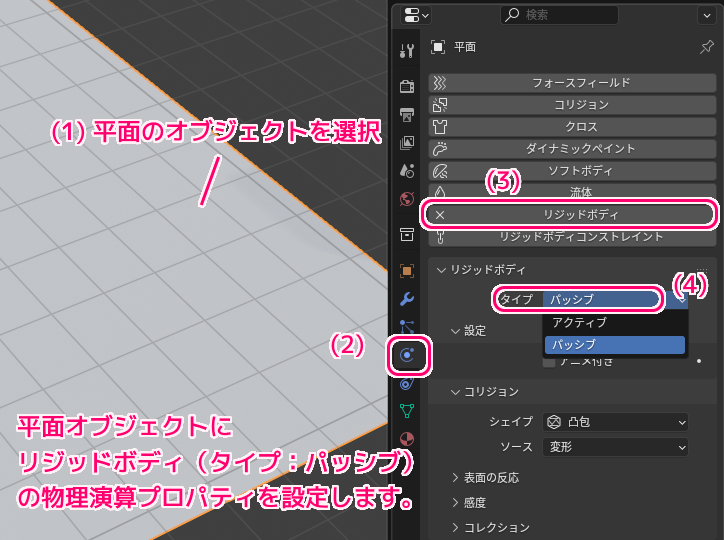Enable 流体 physics
The width and height of the screenshot is (724, 540).
pos(572,191)
